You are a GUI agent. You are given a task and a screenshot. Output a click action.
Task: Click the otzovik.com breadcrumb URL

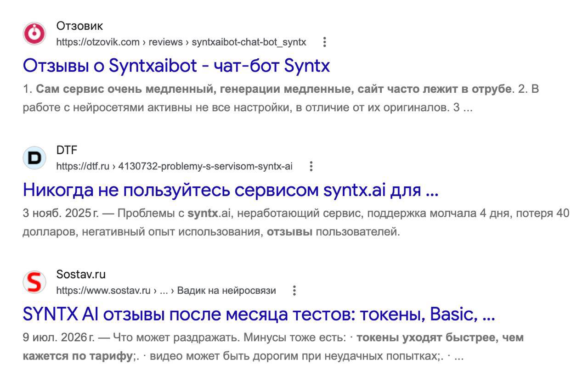(181, 42)
